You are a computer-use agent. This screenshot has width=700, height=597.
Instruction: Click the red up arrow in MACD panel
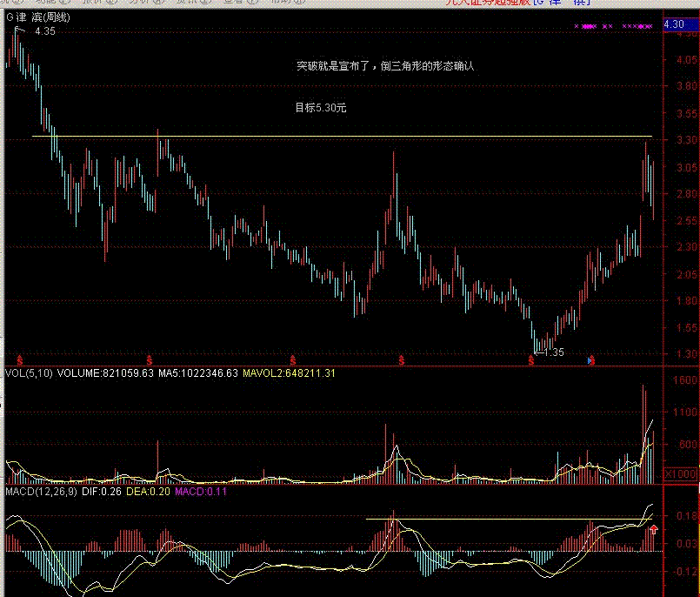click(654, 529)
